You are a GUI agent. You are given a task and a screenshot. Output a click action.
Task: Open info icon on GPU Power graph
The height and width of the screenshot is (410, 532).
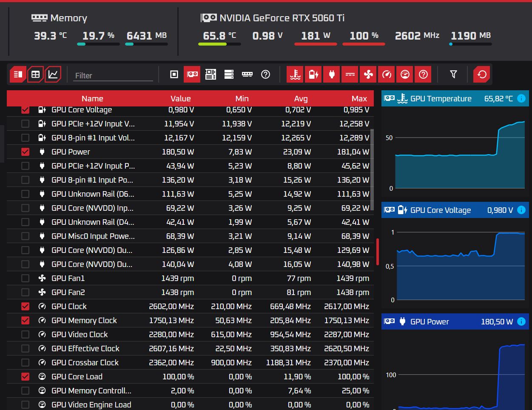pyautogui.click(x=521, y=321)
